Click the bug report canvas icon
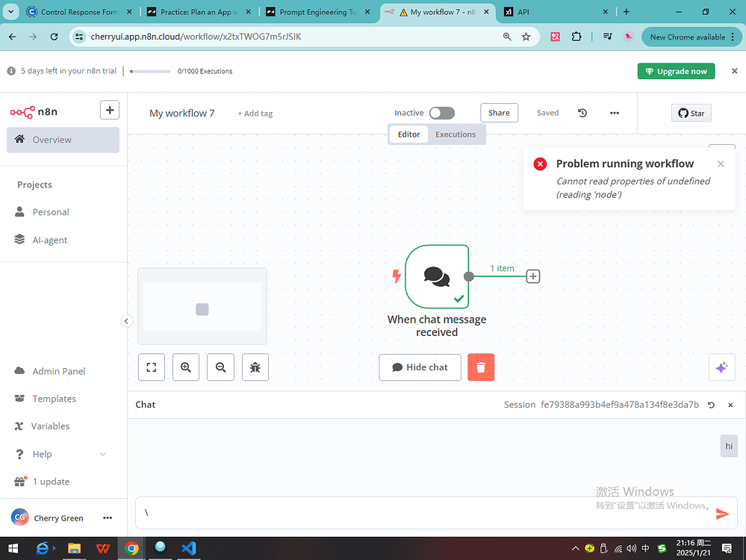 (255, 367)
